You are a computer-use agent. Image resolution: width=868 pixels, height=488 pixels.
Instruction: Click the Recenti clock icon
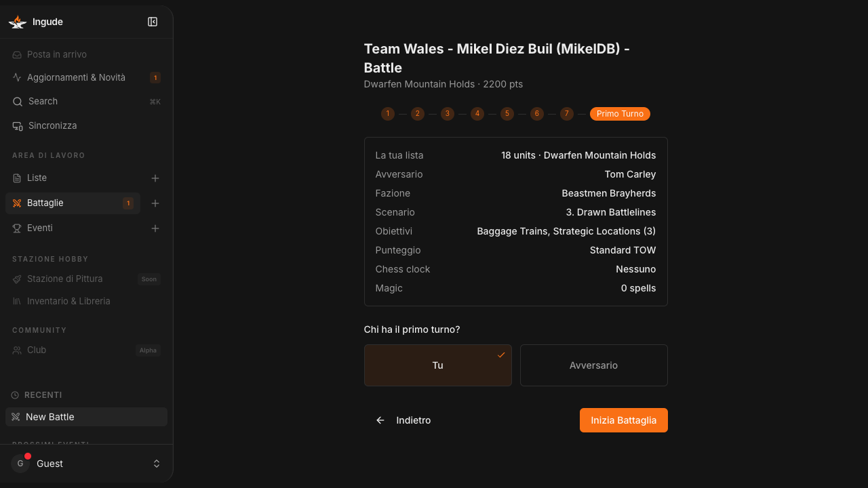(15, 395)
